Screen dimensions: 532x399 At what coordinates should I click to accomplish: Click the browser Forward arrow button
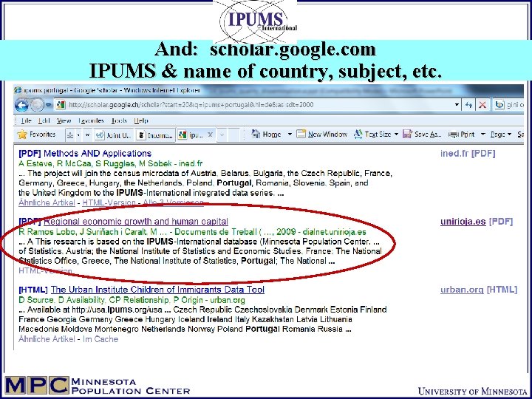point(37,105)
